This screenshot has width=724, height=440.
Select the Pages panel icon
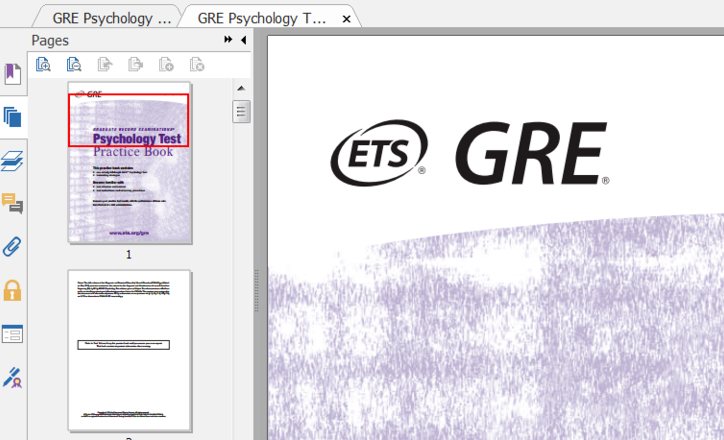tap(12, 117)
